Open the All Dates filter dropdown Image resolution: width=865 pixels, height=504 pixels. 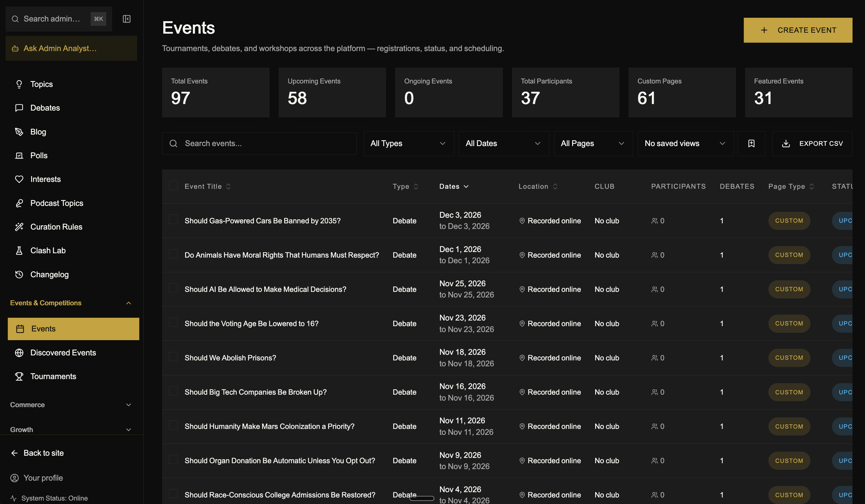tap(504, 143)
